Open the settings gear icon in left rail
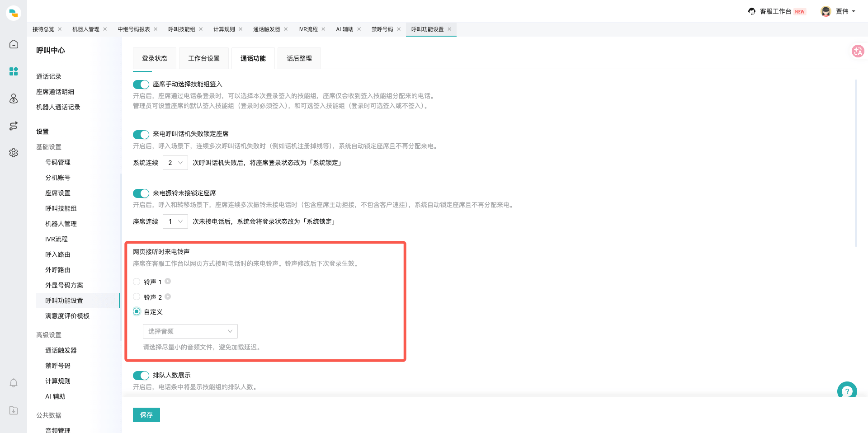 [14, 153]
